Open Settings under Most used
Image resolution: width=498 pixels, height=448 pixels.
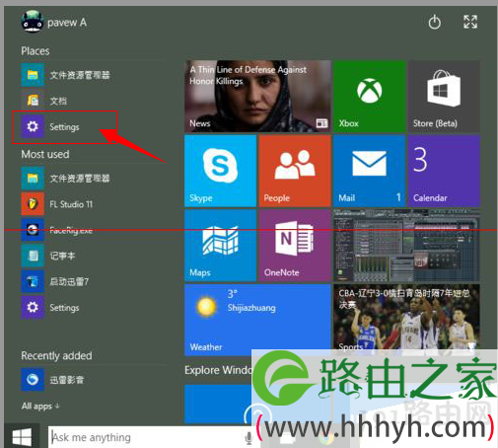(50, 308)
